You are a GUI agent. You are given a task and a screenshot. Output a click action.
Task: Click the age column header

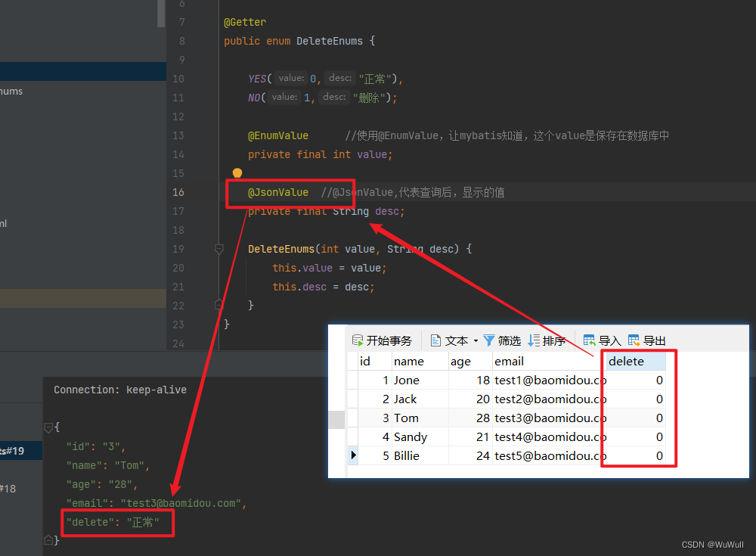pos(470,361)
